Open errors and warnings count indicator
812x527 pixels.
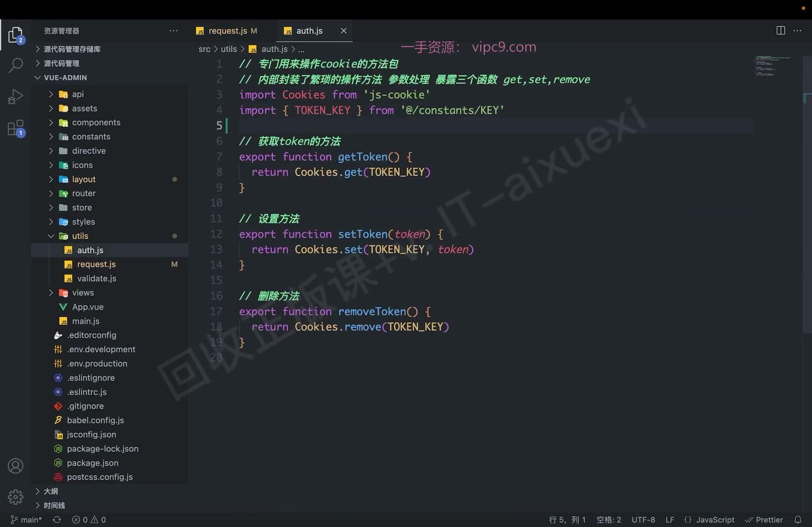(89, 520)
